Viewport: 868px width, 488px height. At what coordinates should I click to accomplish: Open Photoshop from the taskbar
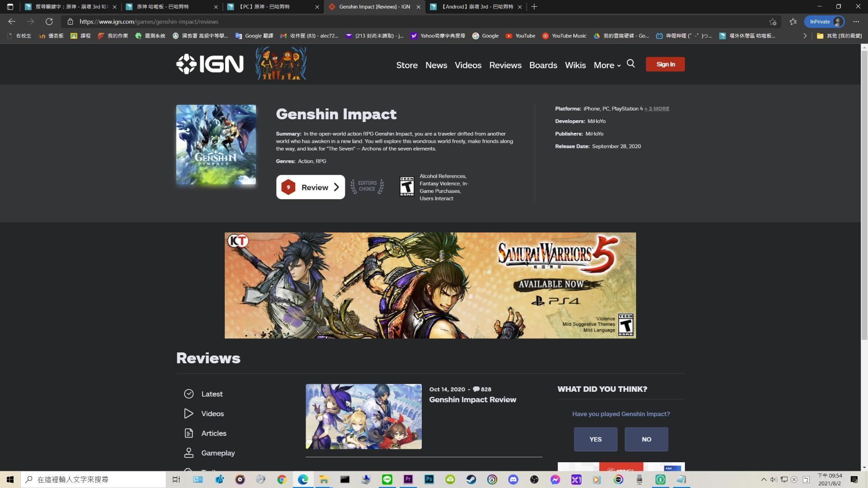[429, 479]
